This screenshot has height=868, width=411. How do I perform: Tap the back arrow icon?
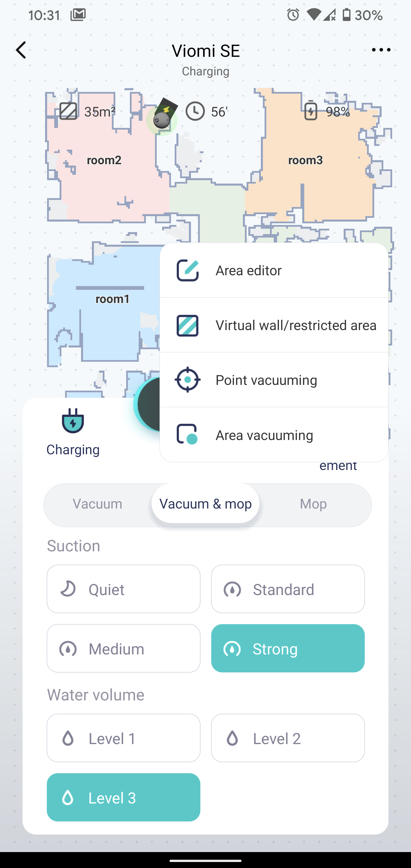pos(21,50)
